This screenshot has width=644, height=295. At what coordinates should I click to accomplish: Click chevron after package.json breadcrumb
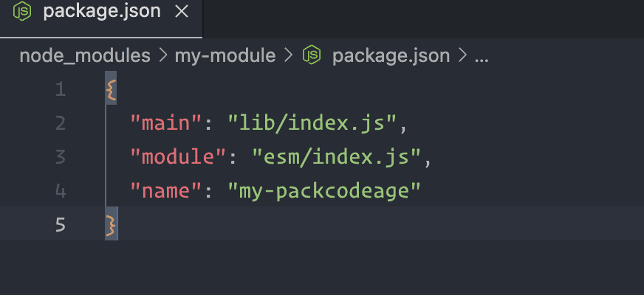pos(463,56)
